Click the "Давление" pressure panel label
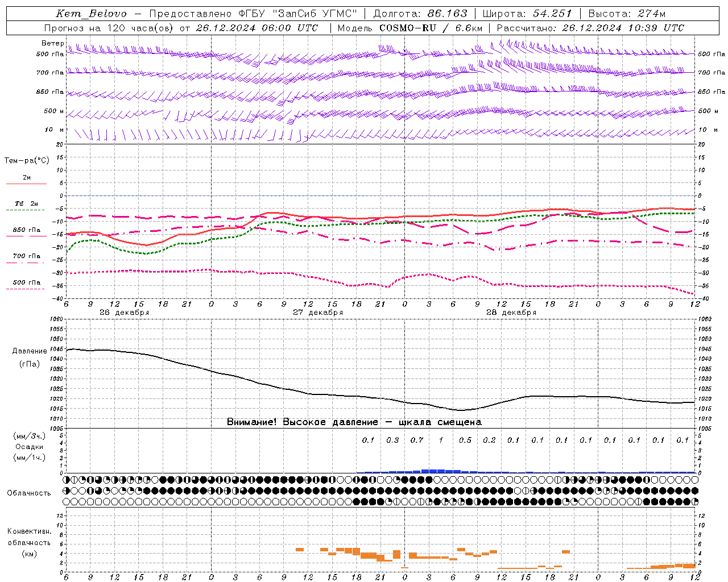This screenshot has height=582, width=728. [x=30, y=351]
